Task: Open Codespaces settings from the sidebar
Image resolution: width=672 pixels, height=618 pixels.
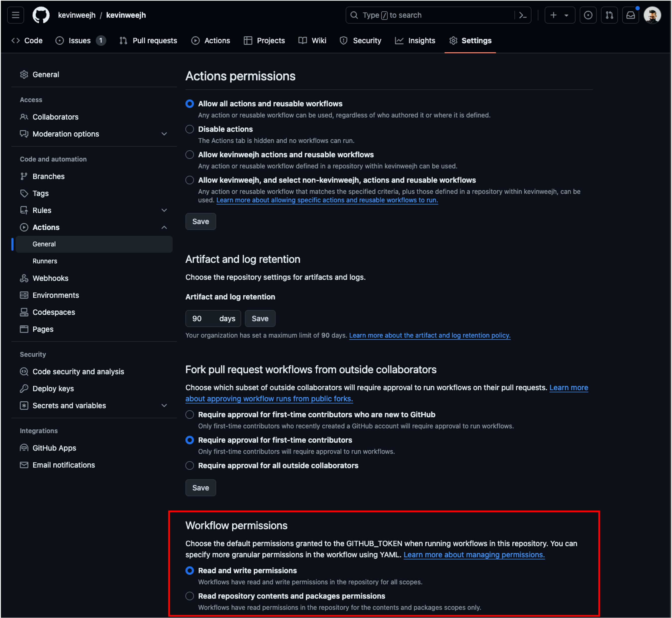Action: click(54, 312)
